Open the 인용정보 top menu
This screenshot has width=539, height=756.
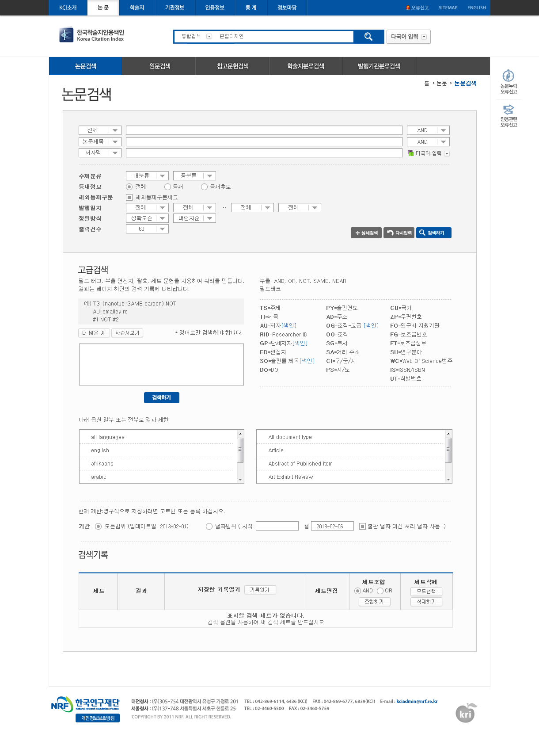(215, 8)
